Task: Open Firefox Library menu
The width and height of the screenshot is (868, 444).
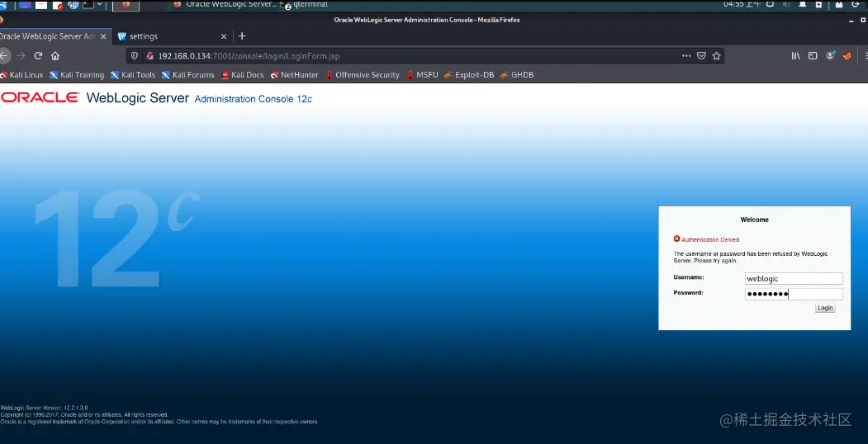Action: point(795,56)
